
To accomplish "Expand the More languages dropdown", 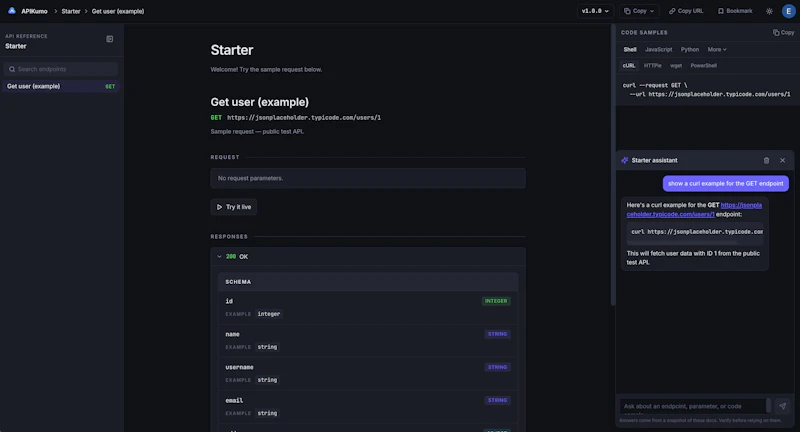I will point(717,49).
